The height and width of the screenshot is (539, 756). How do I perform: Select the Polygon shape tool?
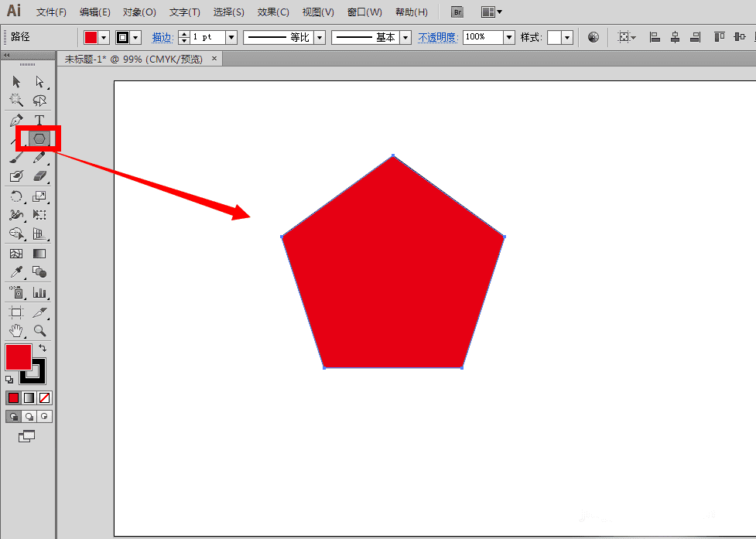click(x=39, y=139)
